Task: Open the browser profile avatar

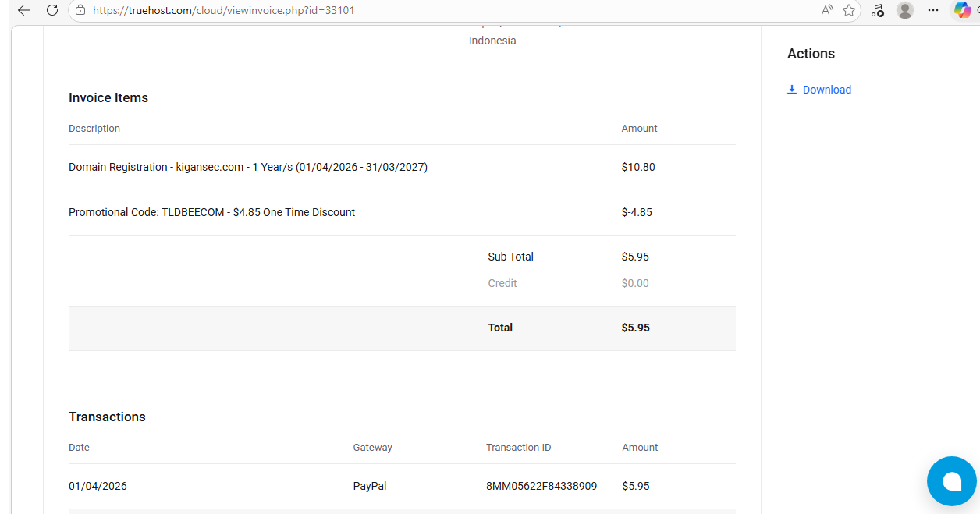Action: [x=905, y=10]
